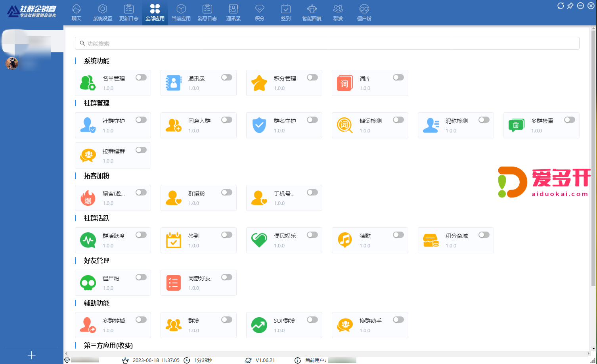Click the 同意好友 red checklist icon
Screen dimensions: 597x364
coord(173,283)
